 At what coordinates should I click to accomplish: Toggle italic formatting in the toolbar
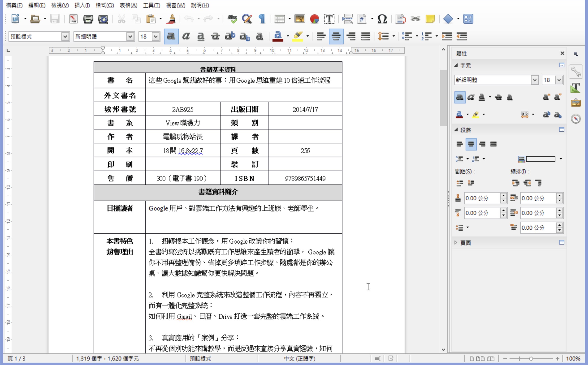coord(186,36)
